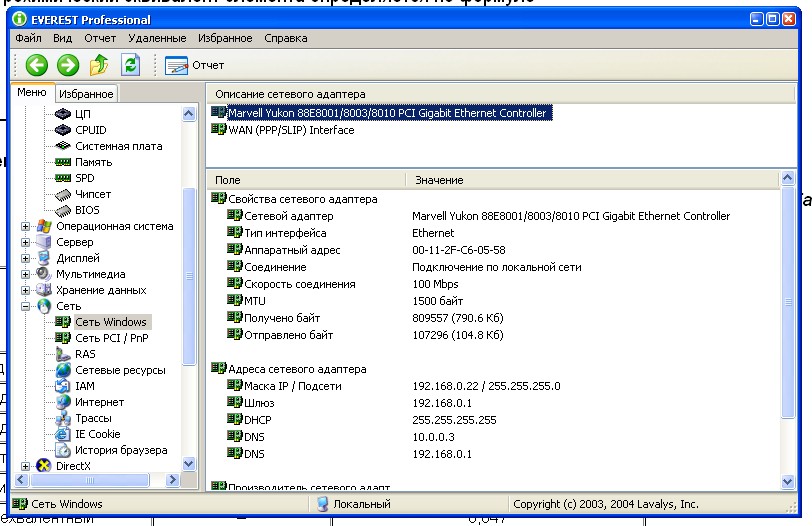Viewport: 812px width, 526px height.
Task: Click the Поле column header
Action: [x=227, y=180]
